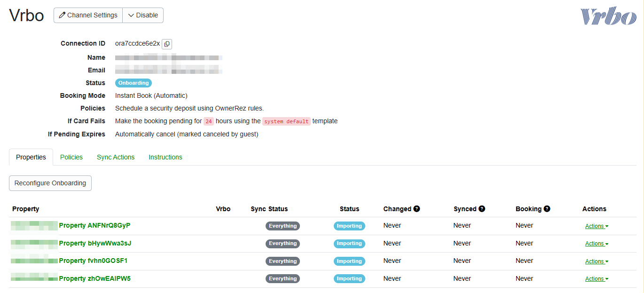Click the Connection ID 'ora7ccdce6e2x' text
The height and width of the screenshot is (293, 644).
(x=137, y=43)
